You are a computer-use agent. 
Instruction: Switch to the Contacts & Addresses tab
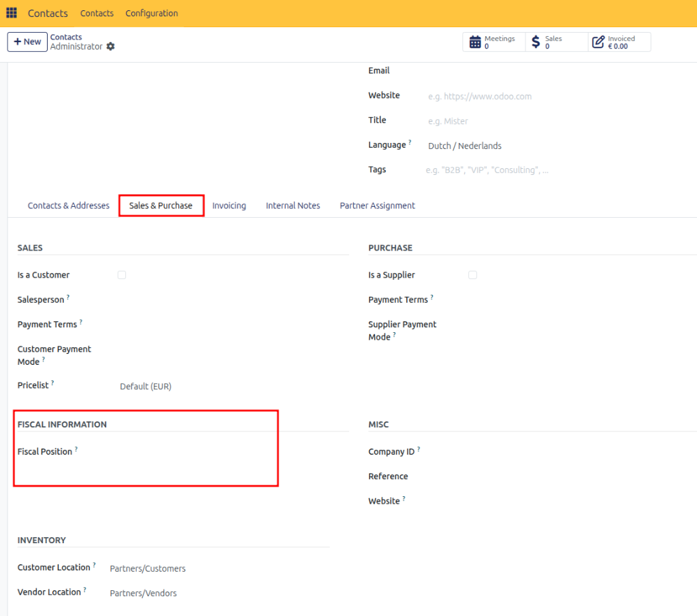pyautogui.click(x=69, y=206)
